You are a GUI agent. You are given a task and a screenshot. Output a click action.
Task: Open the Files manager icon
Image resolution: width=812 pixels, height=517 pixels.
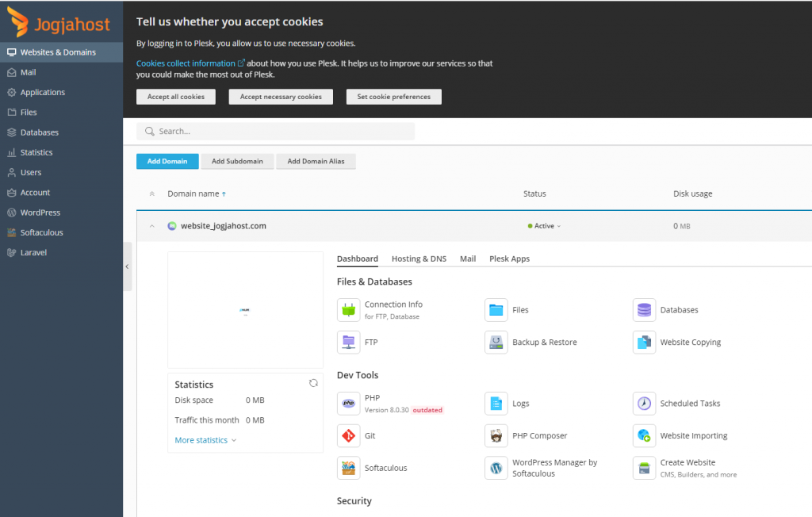point(496,310)
